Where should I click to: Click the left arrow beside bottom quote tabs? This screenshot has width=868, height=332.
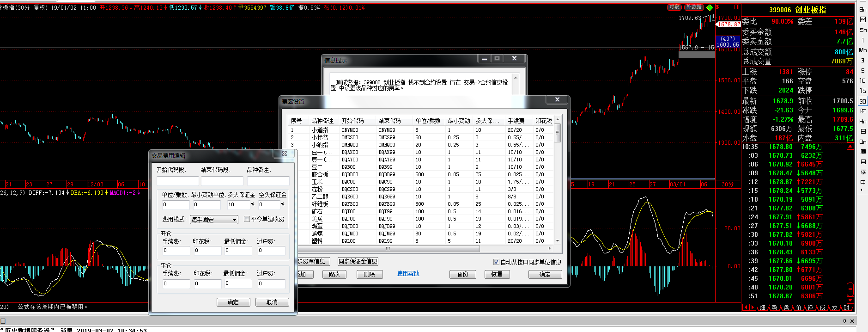(x=746, y=307)
